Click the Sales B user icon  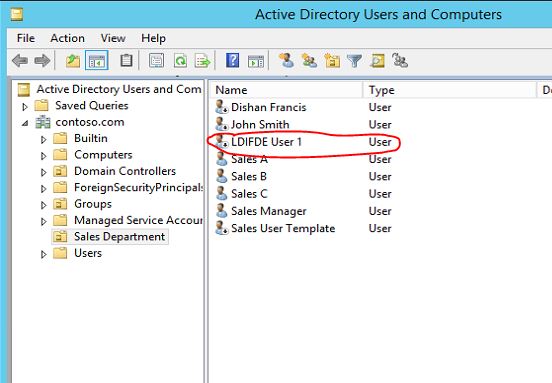pos(222,176)
